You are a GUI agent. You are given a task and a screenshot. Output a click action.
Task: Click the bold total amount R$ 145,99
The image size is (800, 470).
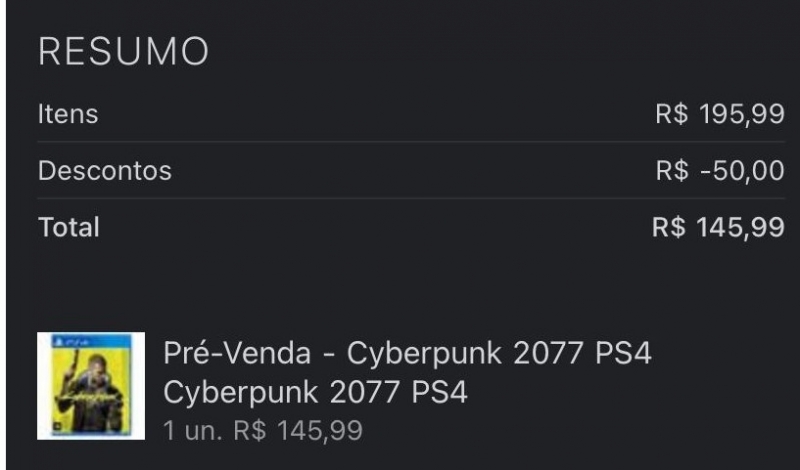tap(717, 227)
